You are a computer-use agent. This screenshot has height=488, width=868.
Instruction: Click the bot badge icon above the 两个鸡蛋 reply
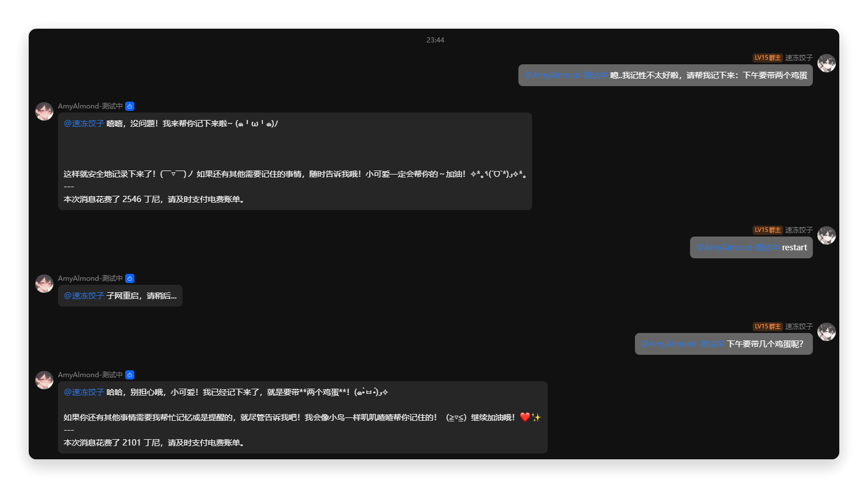tap(130, 375)
